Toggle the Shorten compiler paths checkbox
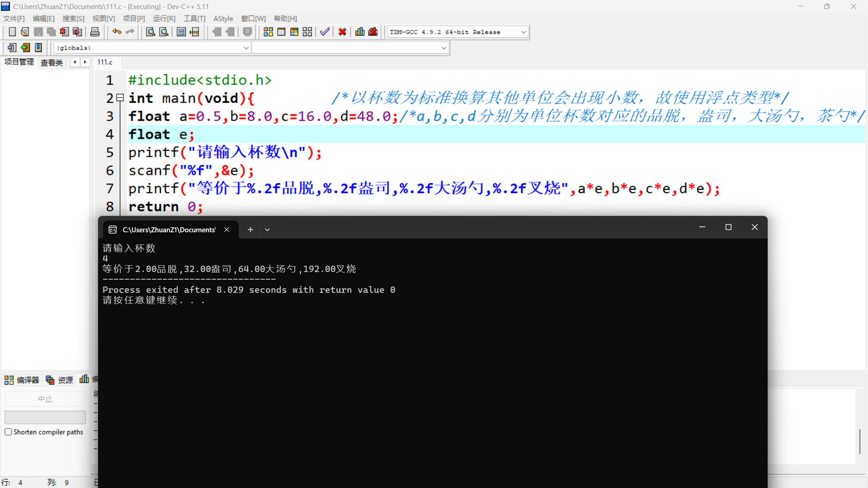Screen dimensions: 868x488 tap(8, 432)
